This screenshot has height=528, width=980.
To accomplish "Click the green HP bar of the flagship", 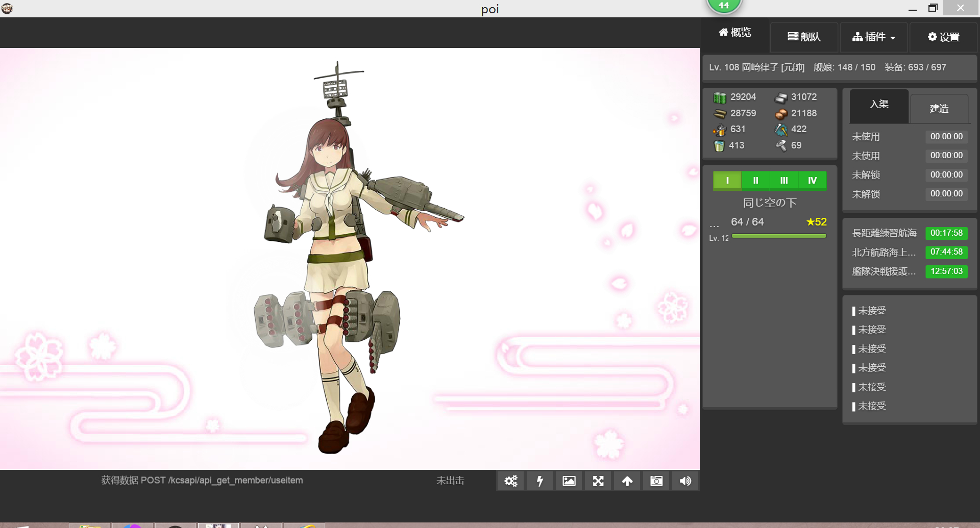I will (x=779, y=236).
